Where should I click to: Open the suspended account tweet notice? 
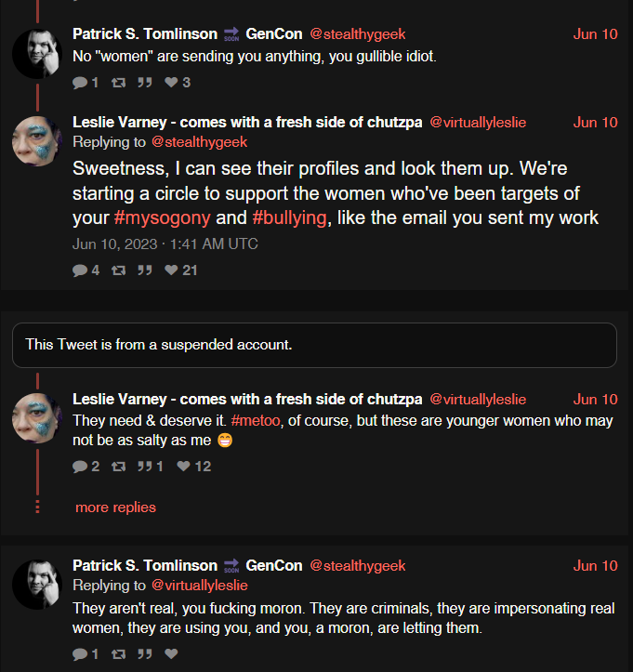314,345
